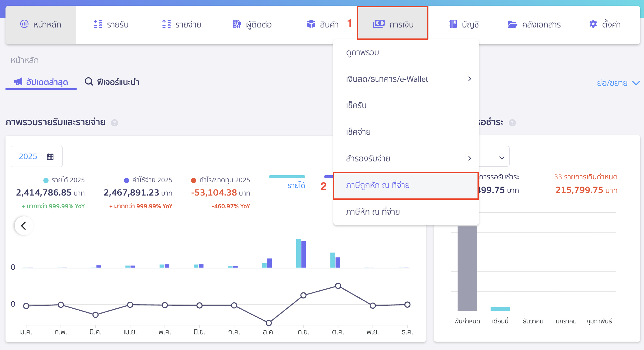Open ผู้ติดต่อ contacts building icon
This screenshot has height=350, width=644.
tap(237, 24)
